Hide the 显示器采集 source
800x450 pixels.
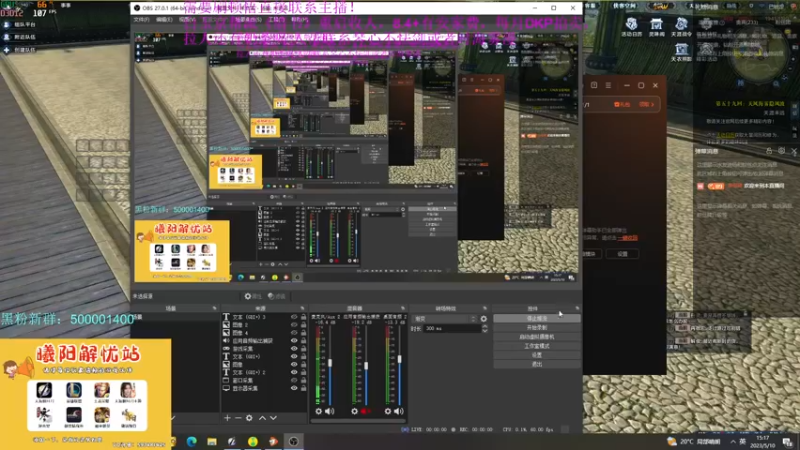click(x=294, y=388)
